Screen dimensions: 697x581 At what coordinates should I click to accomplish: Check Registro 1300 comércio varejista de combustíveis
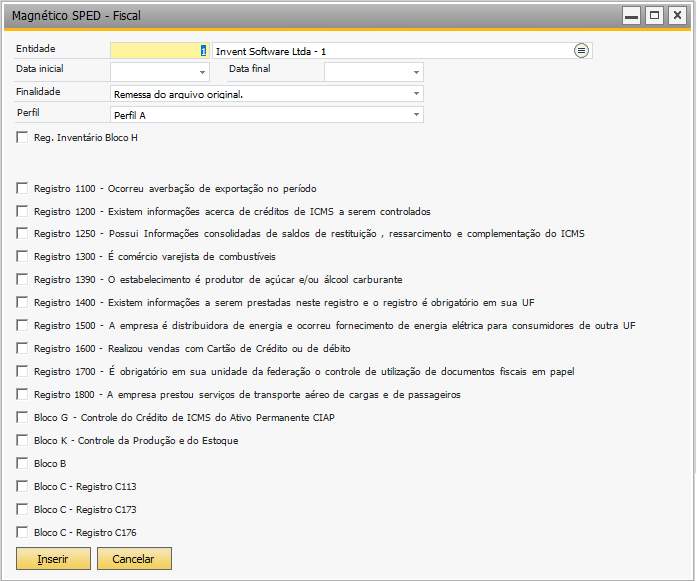click(22, 256)
